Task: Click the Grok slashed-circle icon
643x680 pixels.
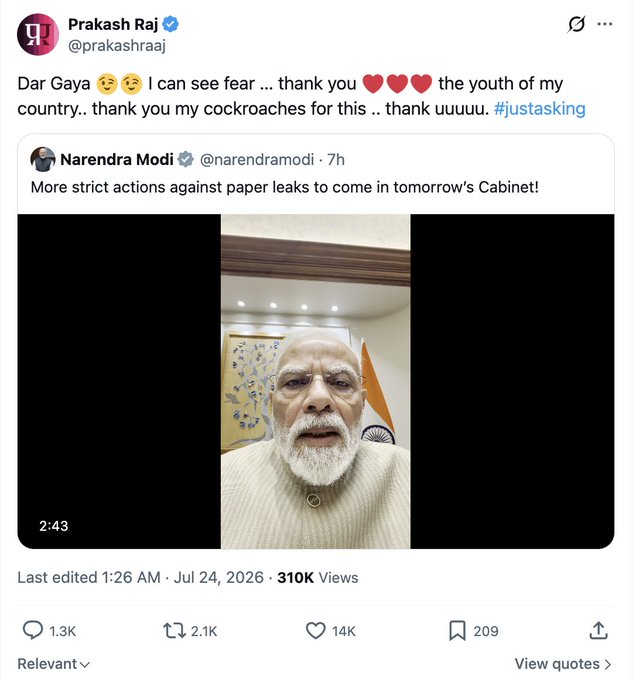Action: pos(576,24)
